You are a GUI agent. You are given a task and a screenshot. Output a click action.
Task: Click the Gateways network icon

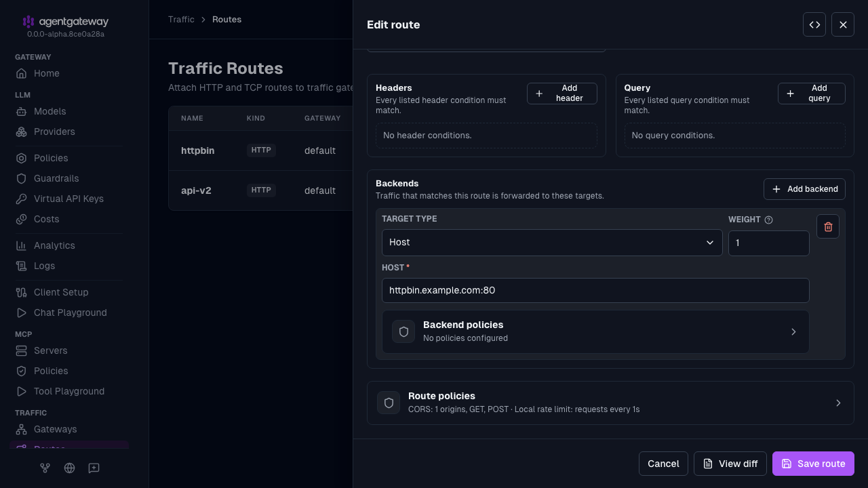click(21, 429)
